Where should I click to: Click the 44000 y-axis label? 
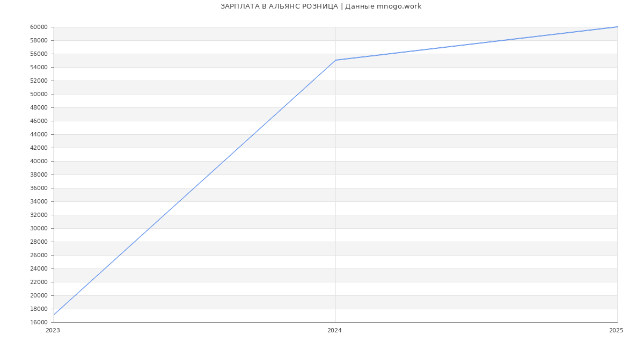point(39,134)
